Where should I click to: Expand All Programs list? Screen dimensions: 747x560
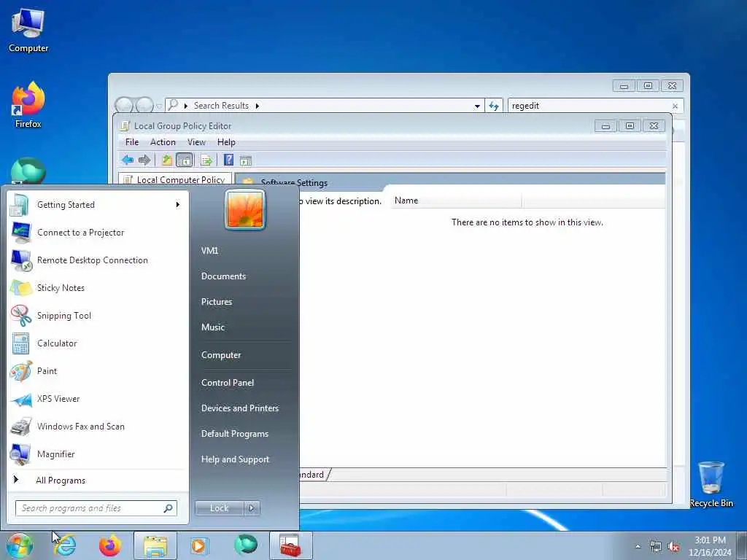[x=98, y=480]
